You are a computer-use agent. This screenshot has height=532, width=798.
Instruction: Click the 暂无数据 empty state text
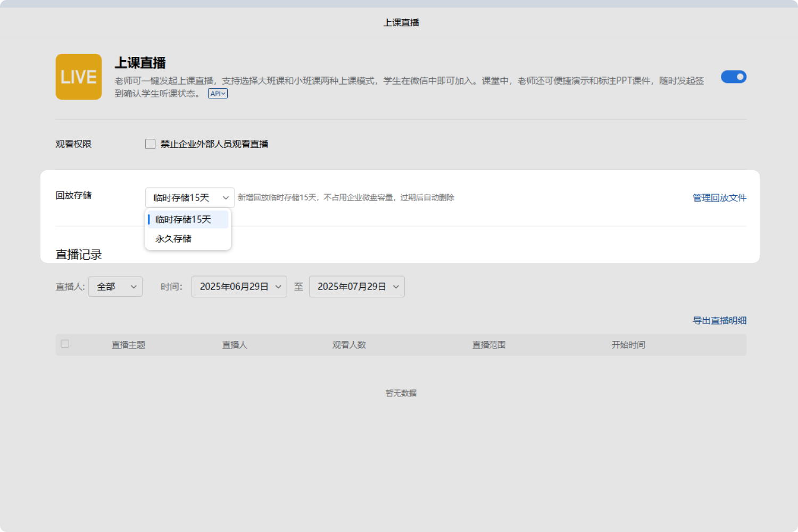click(401, 393)
